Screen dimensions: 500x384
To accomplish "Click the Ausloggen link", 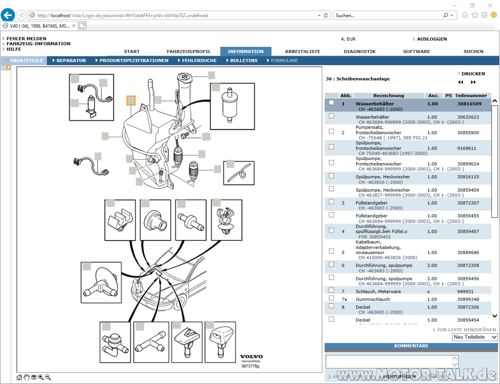I will (432, 39).
